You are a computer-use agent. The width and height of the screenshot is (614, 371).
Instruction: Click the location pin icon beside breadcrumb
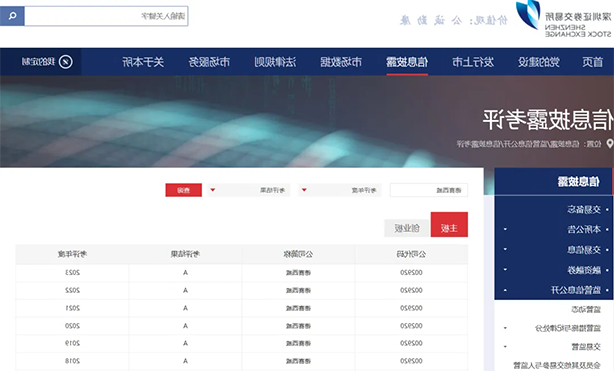click(x=610, y=144)
